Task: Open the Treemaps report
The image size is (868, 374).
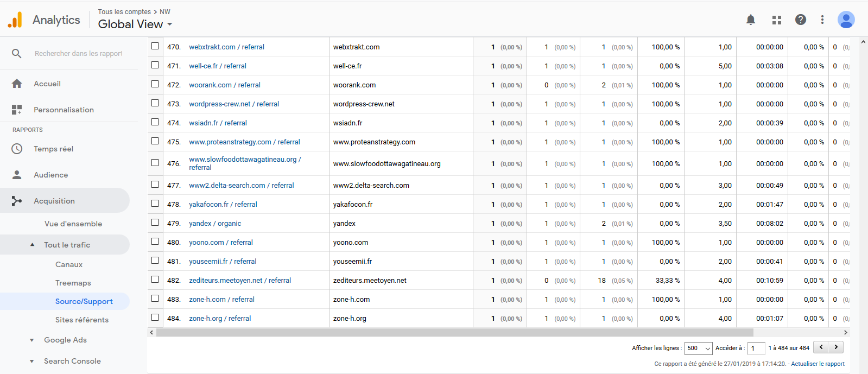Action: click(73, 283)
